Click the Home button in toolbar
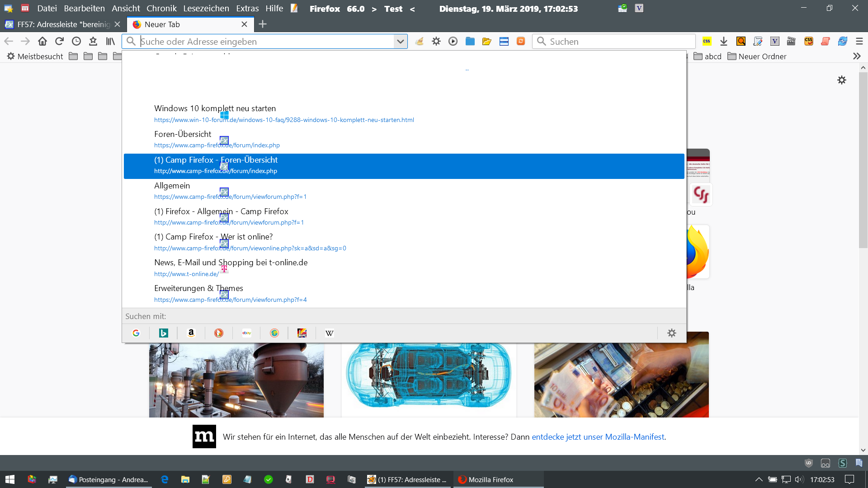Image resolution: width=868 pixels, height=488 pixels. pyautogui.click(x=42, y=42)
